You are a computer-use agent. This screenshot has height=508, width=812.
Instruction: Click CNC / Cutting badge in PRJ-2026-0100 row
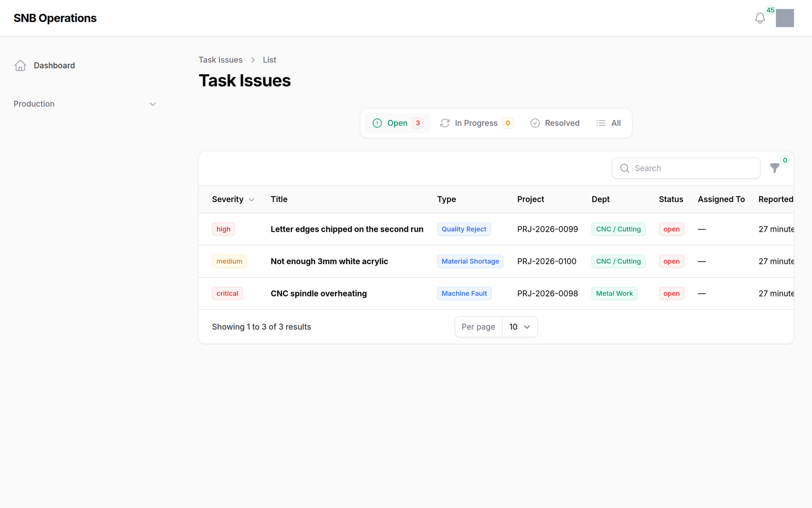[619, 262]
